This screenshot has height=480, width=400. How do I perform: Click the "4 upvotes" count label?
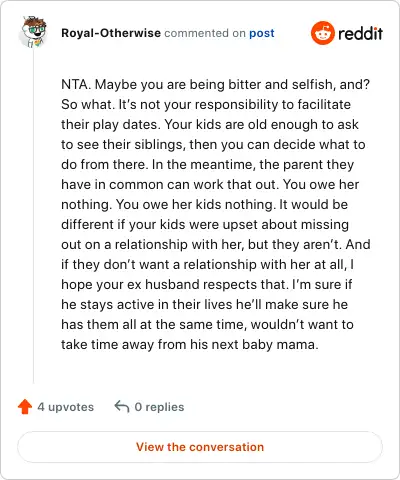[x=66, y=407]
